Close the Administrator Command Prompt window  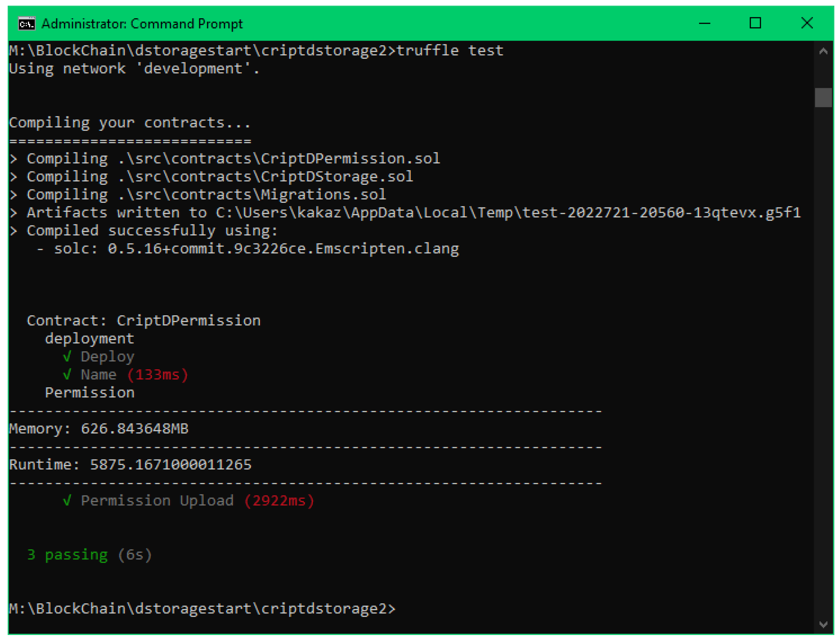pos(806,23)
